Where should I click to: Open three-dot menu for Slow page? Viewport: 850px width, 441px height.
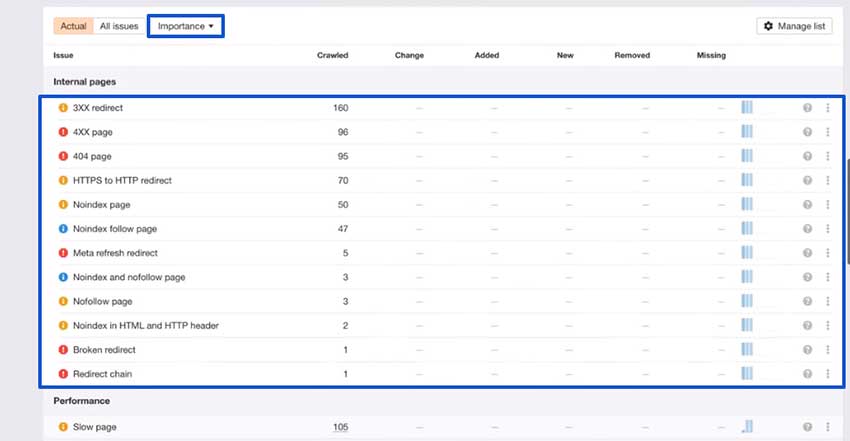(828, 427)
